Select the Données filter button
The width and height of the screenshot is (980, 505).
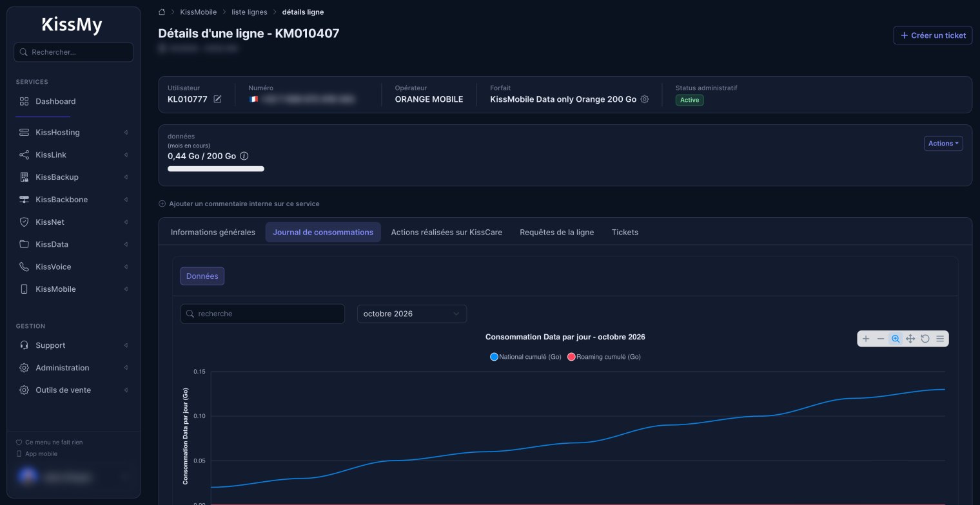[202, 276]
